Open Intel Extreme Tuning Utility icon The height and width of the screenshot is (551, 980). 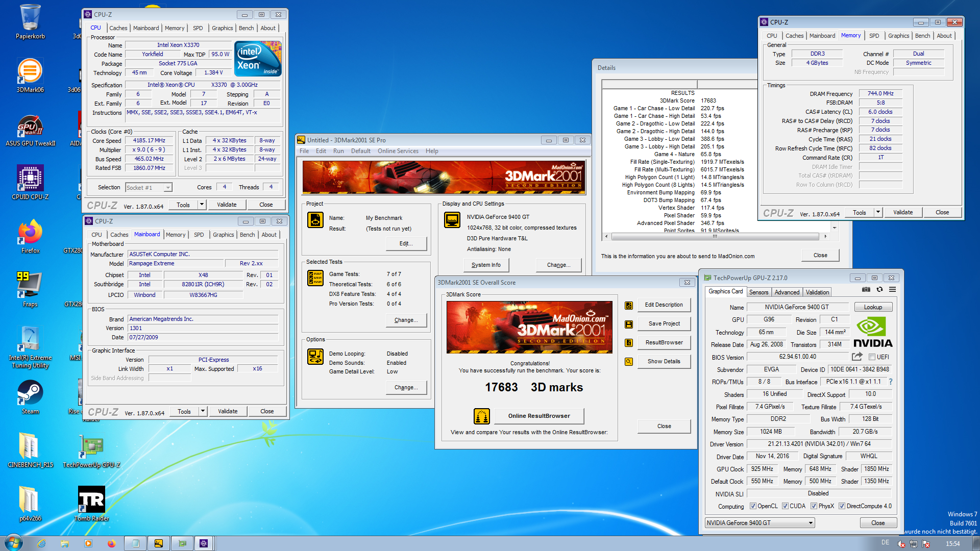click(x=30, y=347)
